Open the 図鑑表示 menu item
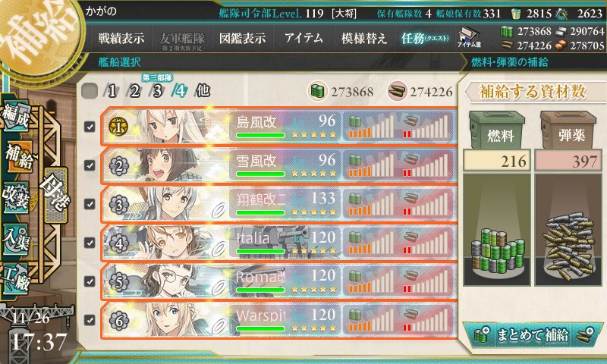Viewport: 607px width, 364px height. tap(242, 38)
